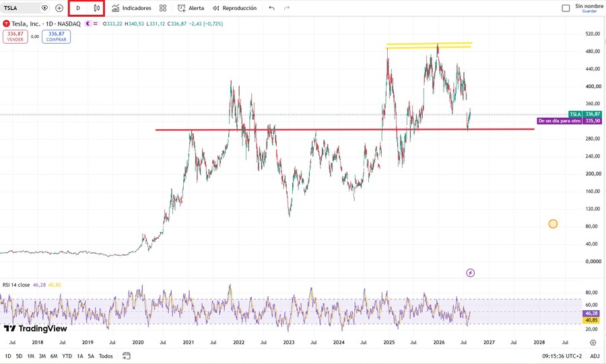Undo the last chart action
Screen dimensions: 606x364
click(x=272, y=8)
